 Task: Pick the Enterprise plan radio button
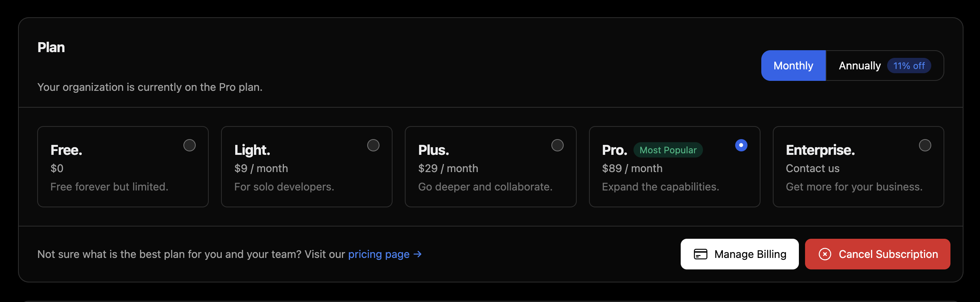click(925, 145)
